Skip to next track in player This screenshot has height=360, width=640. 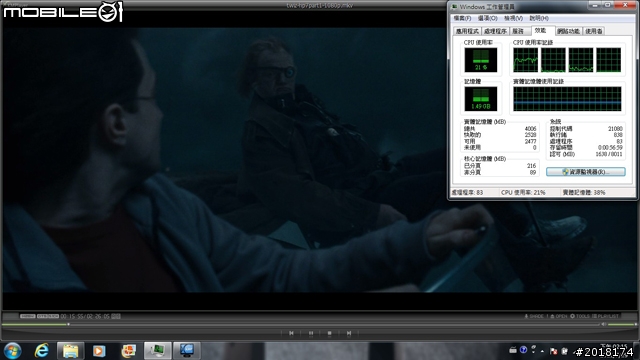[349, 333]
